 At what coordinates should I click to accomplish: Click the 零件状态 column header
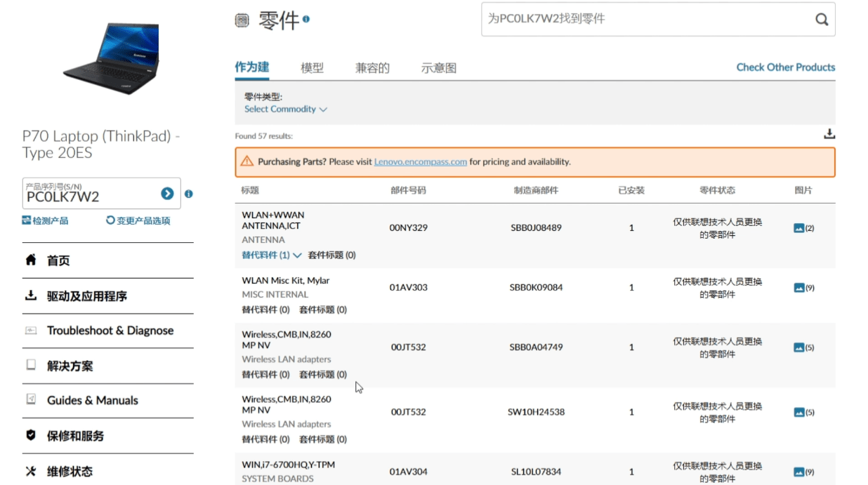718,190
